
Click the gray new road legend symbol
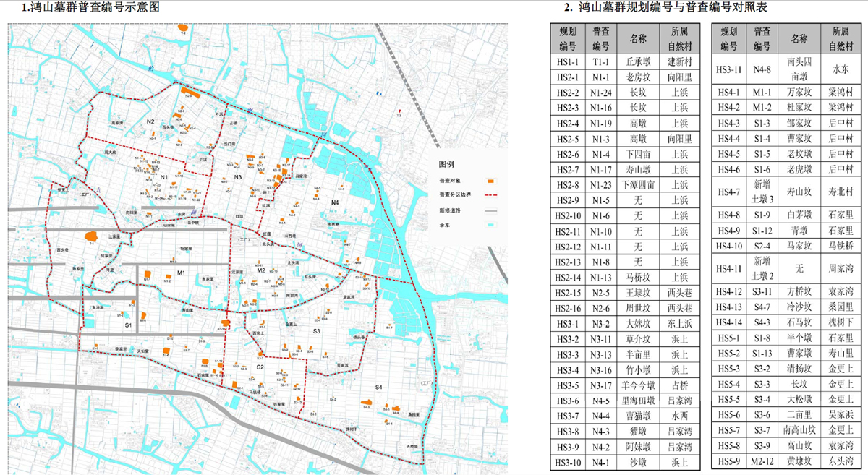[490, 210]
